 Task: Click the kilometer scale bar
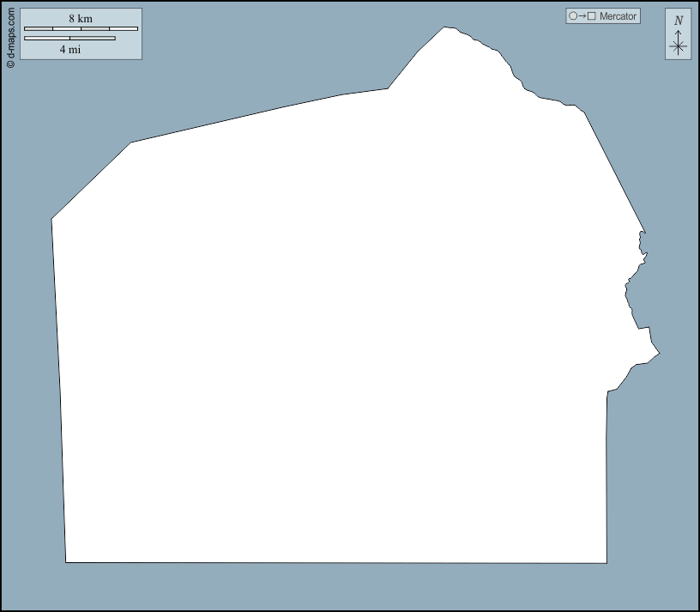coord(81,29)
